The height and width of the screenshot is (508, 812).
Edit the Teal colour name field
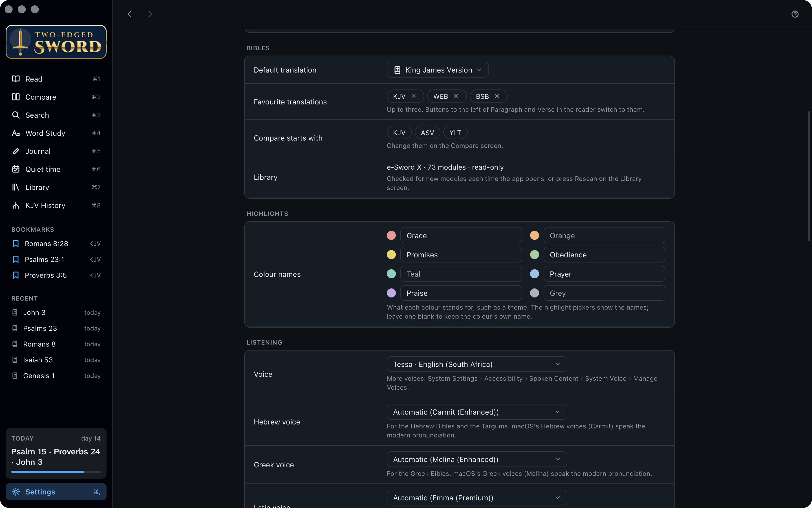tap(461, 274)
